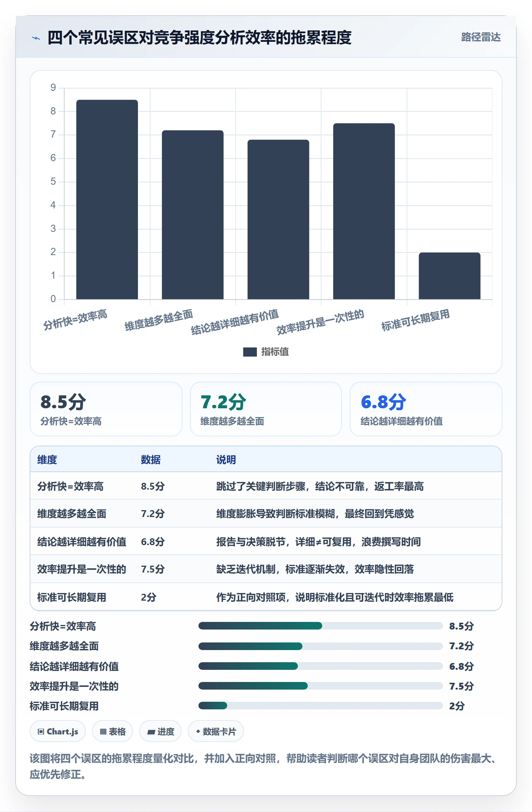Image resolution: width=532 pixels, height=812 pixels.
Task: Click the 作为正向对照项 description cell
Action: click(335, 597)
